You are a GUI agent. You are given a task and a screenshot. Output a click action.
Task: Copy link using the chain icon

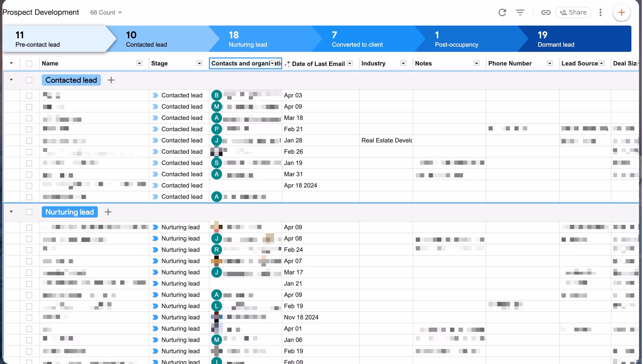pyautogui.click(x=546, y=12)
